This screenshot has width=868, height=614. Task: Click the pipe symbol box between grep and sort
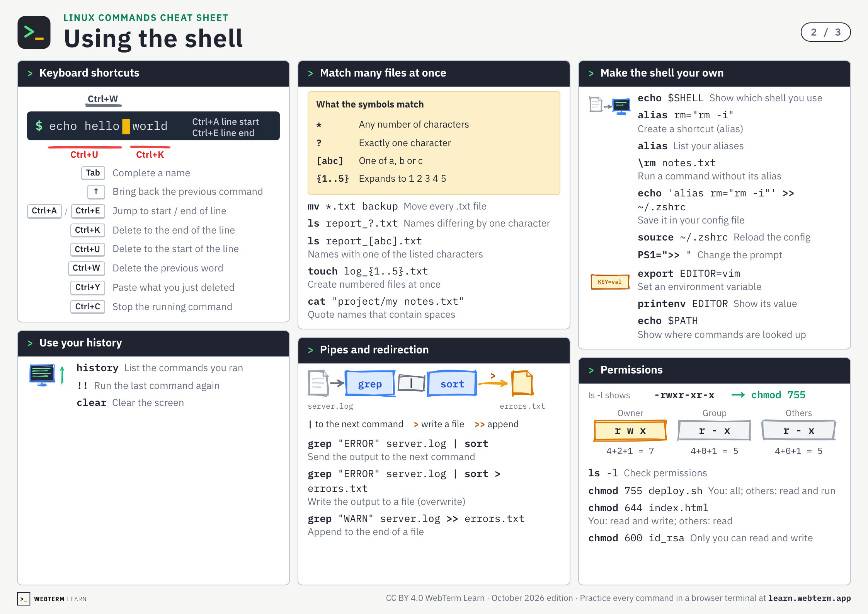[x=411, y=383]
